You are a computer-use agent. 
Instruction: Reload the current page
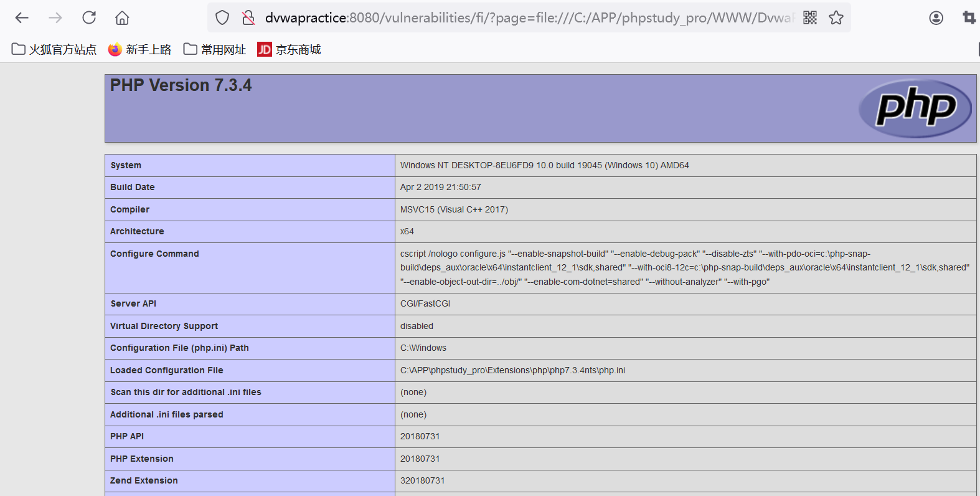point(89,17)
